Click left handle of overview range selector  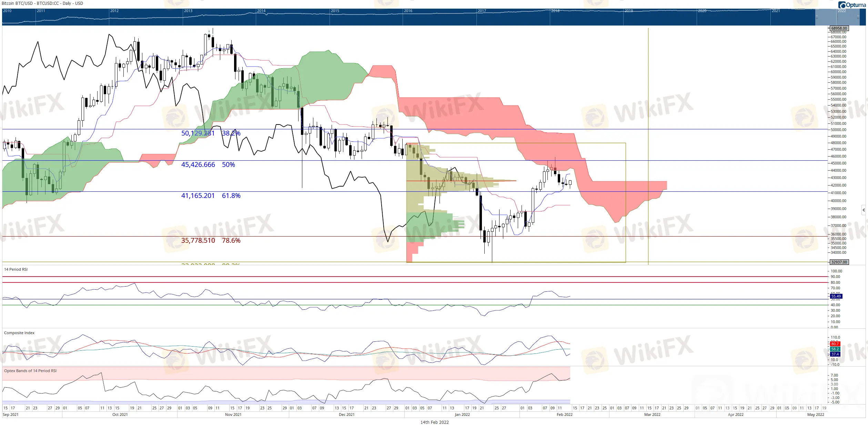tap(816, 17)
